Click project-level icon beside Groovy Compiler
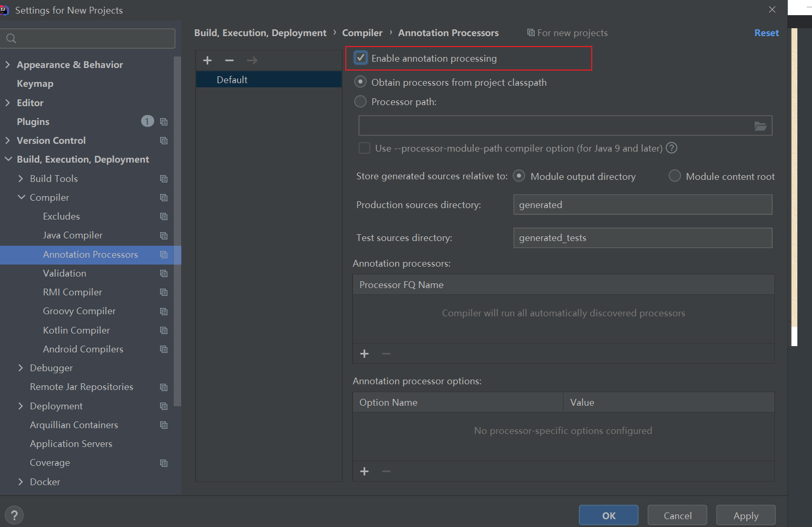Screen dimensions: 812x527 [164, 312]
